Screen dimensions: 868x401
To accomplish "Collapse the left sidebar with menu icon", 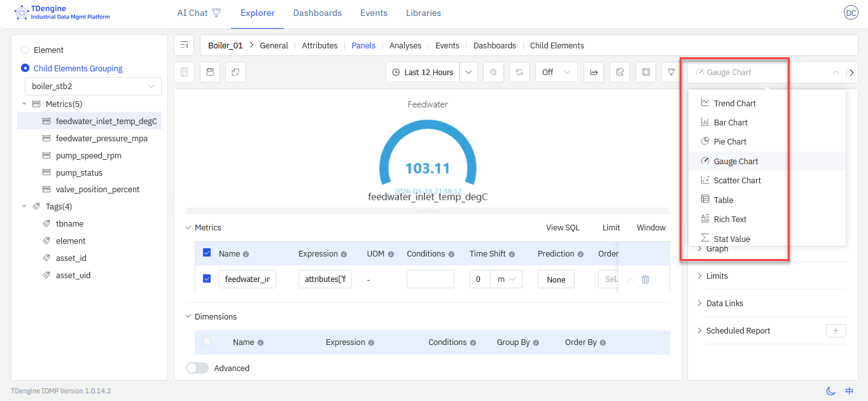I will point(184,45).
